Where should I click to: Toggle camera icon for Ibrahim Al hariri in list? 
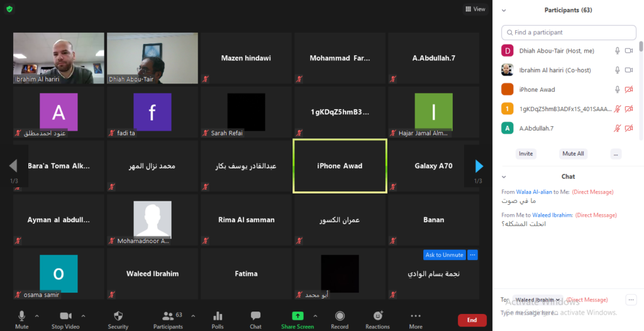click(x=629, y=70)
